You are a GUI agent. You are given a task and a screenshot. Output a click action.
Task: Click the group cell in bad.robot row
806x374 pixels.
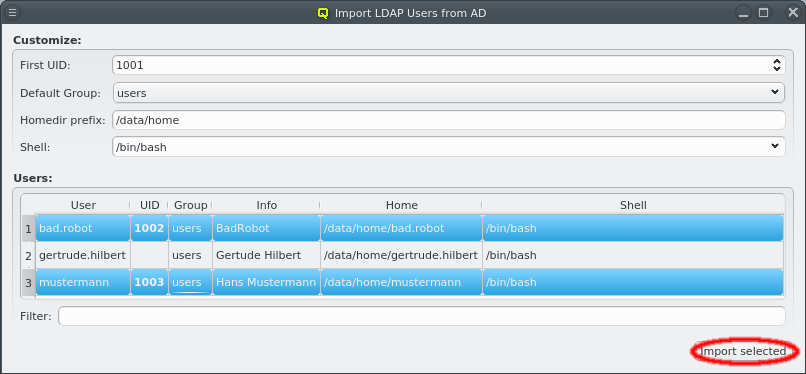coord(190,228)
